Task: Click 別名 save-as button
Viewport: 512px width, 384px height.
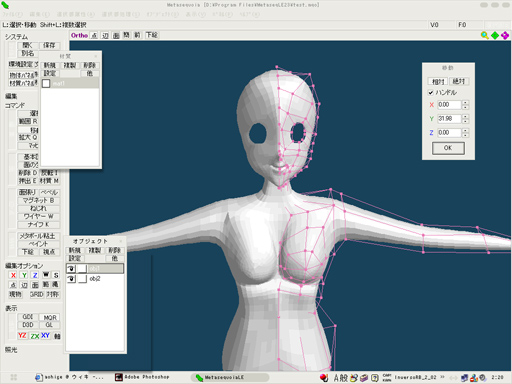Action: coord(28,53)
